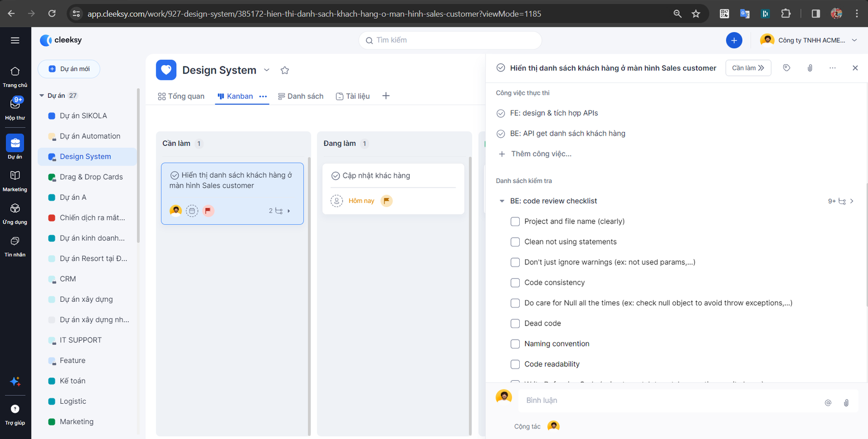868x439 pixels.
Task: Switch to the Danh sách tab
Action: coord(300,96)
